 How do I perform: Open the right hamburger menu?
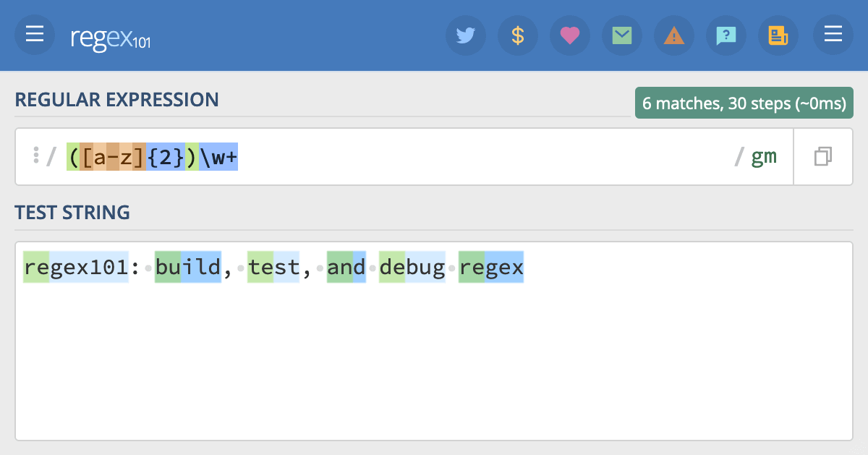(833, 35)
